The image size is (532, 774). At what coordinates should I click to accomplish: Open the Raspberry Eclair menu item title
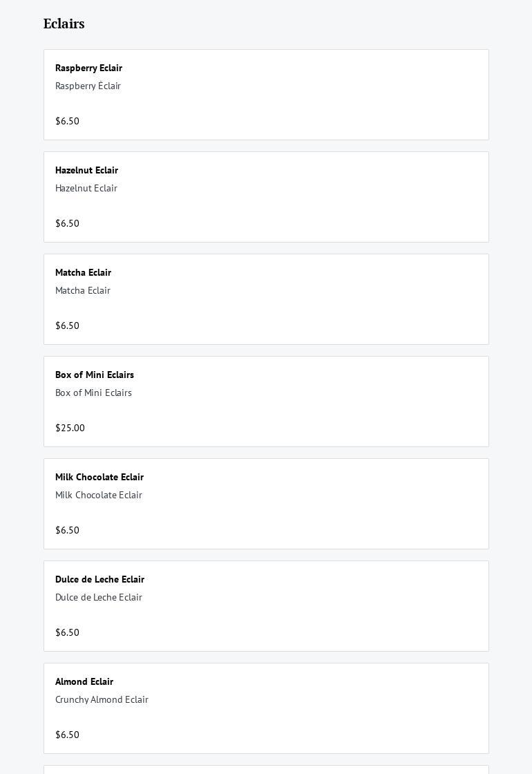coord(88,68)
